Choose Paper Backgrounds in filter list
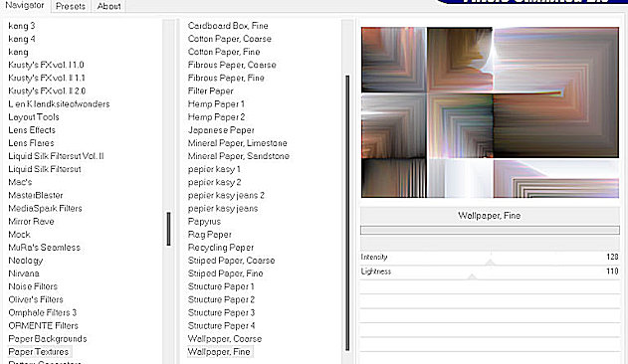This screenshot has height=364, width=628. click(x=47, y=339)
